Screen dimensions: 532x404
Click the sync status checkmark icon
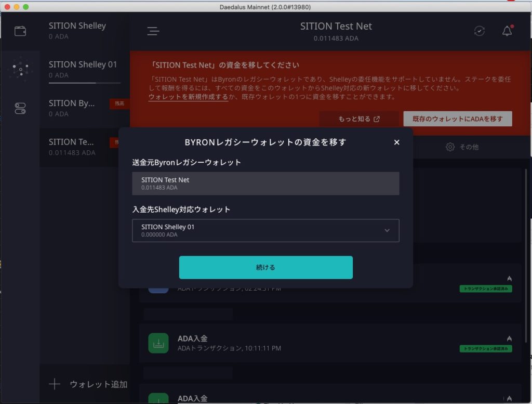[x=480, y=31]
